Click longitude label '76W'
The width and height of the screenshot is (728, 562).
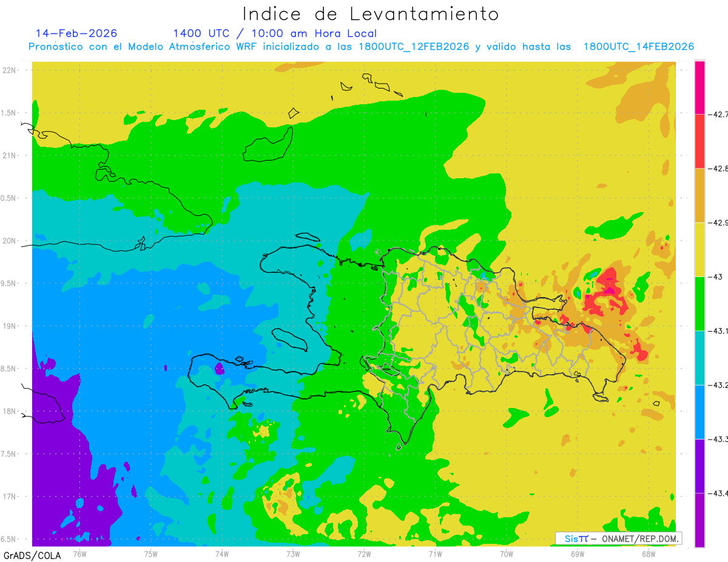79,553
